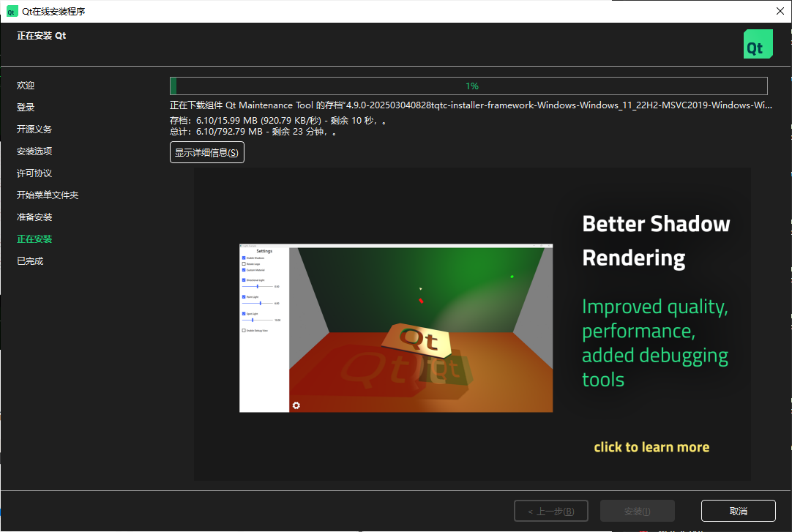Click the green Qt logo in the header
792x532 pixels.
click(758, 44)
